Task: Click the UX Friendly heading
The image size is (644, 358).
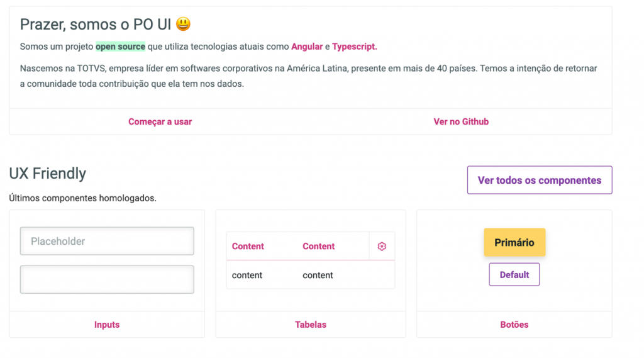Action: point(48,174)
